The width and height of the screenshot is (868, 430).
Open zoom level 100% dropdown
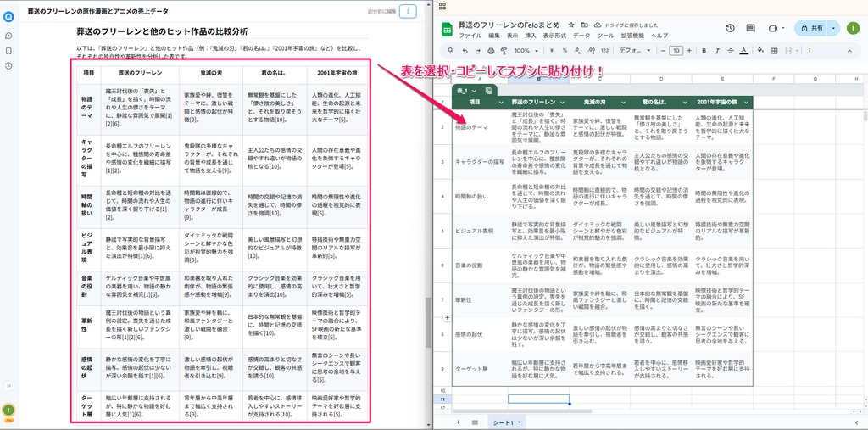tap(526, 51)
